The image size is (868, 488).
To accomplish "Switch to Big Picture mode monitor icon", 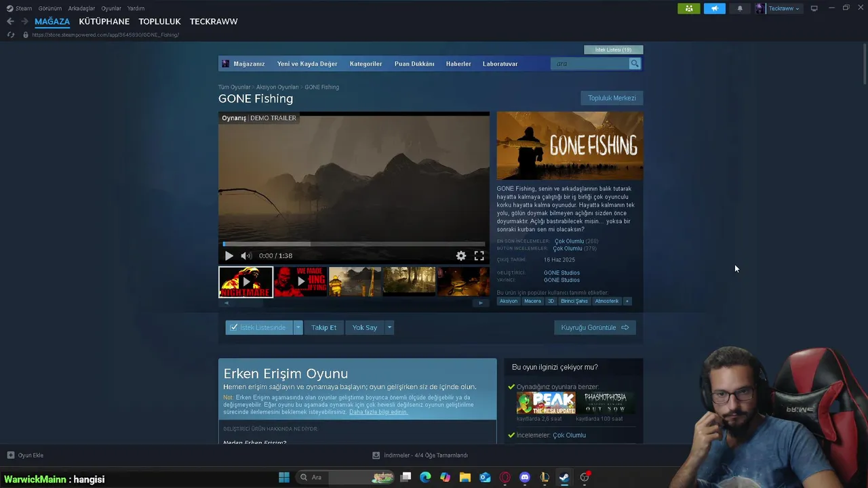I will (x=814, y=8).
